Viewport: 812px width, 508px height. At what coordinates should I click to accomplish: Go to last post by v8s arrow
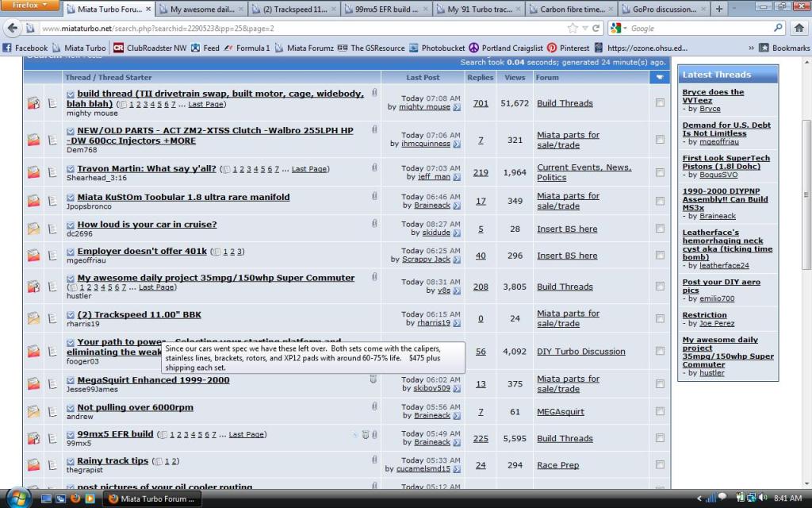[457, 291]
